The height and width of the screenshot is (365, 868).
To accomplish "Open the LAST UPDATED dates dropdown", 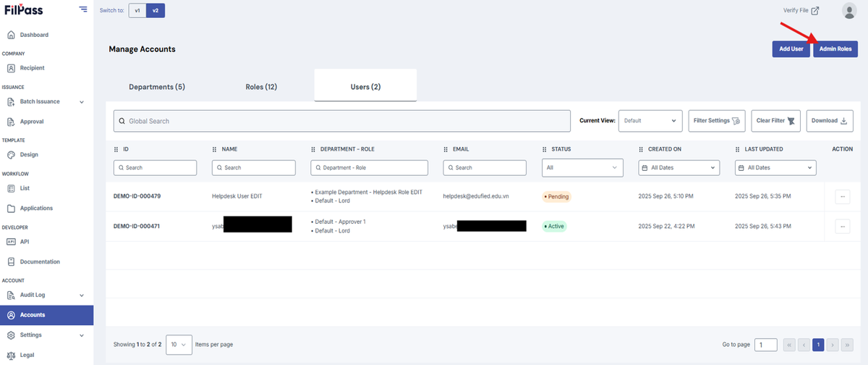I will (x=775, y=167).
